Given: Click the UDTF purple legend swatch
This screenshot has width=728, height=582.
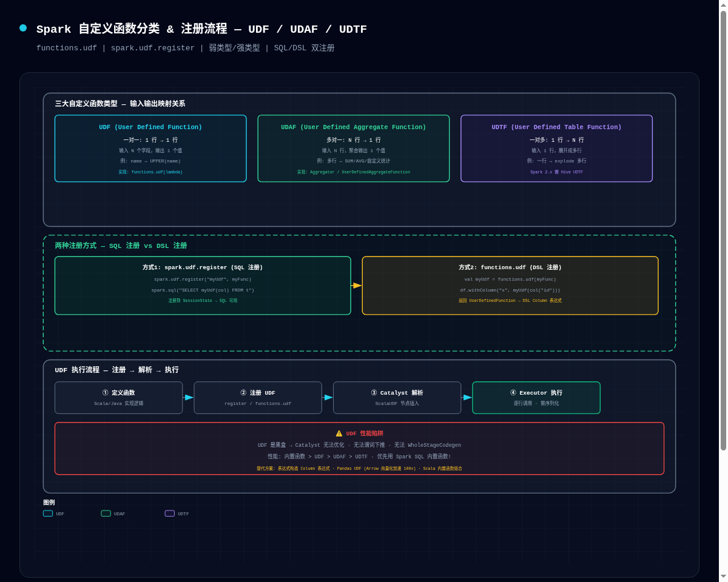Looking at the screenshot, I should coord(170,513).
